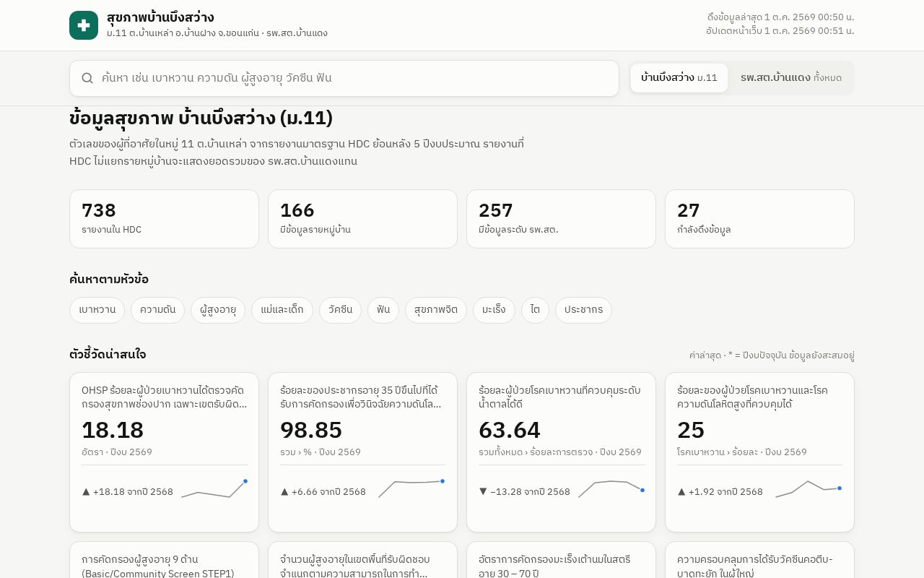The height and width of the screenshot is (578, 924).
Task: Open the 27 กำลังดึงข้อมูล stat card
Action: point(759,219)
